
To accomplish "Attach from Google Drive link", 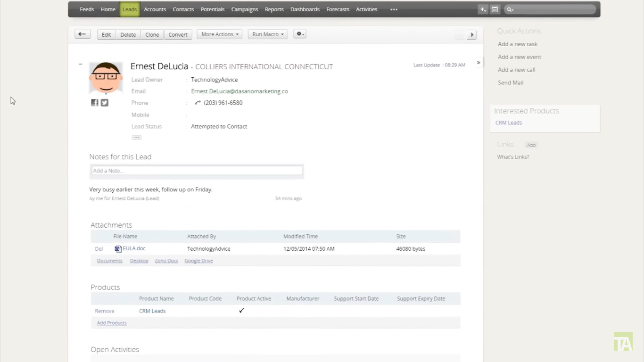I will click(198, 261).
